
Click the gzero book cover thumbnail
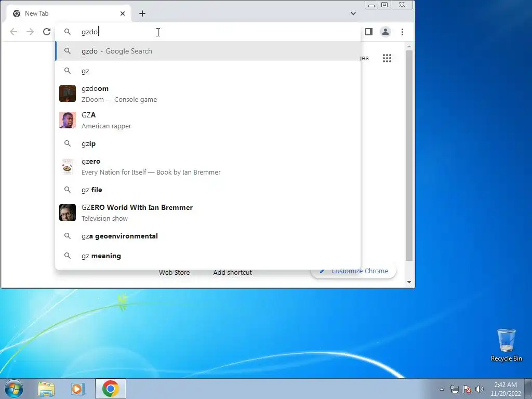[68, 167]
